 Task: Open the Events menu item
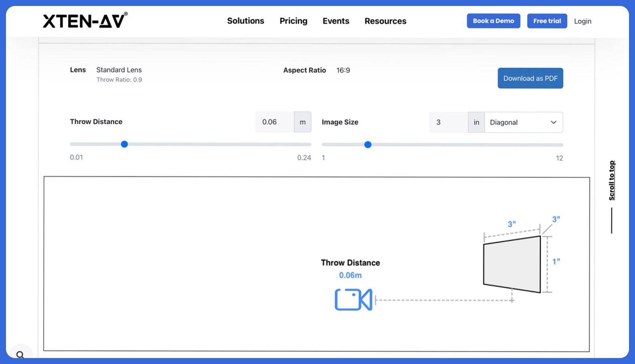point(335,21)
